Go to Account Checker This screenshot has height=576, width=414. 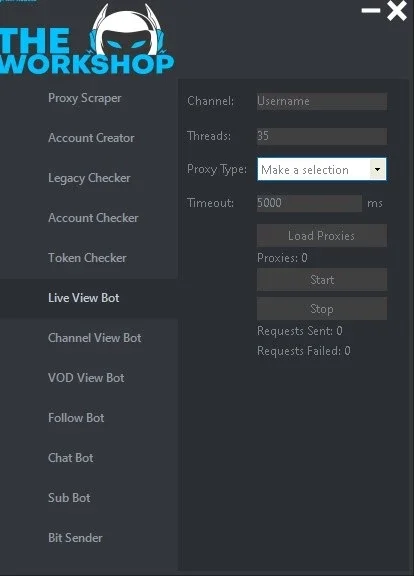coord(93,218)
